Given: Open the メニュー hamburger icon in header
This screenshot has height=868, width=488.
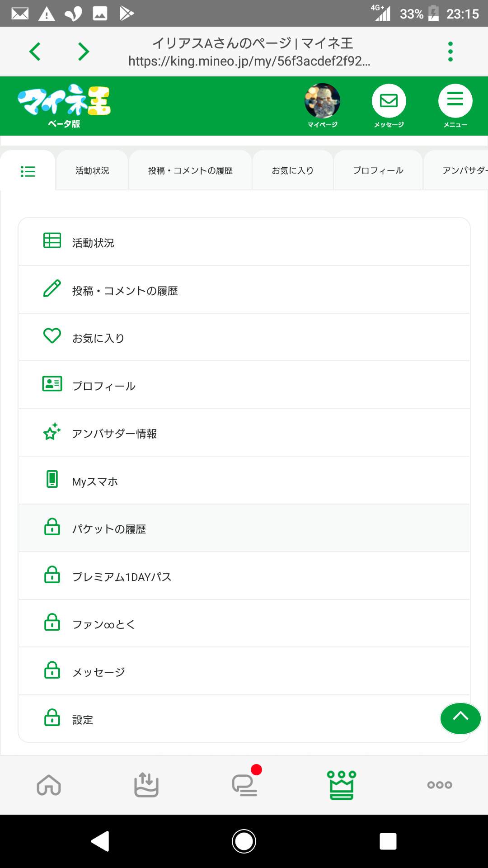Looking at the screenshot, I should tap(455, 101).
